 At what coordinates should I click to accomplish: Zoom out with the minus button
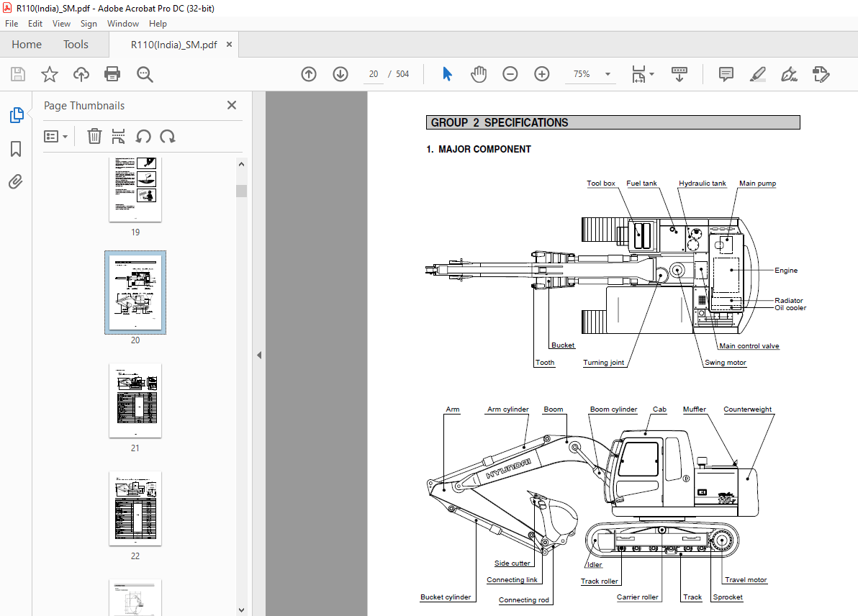click(510, 74)
